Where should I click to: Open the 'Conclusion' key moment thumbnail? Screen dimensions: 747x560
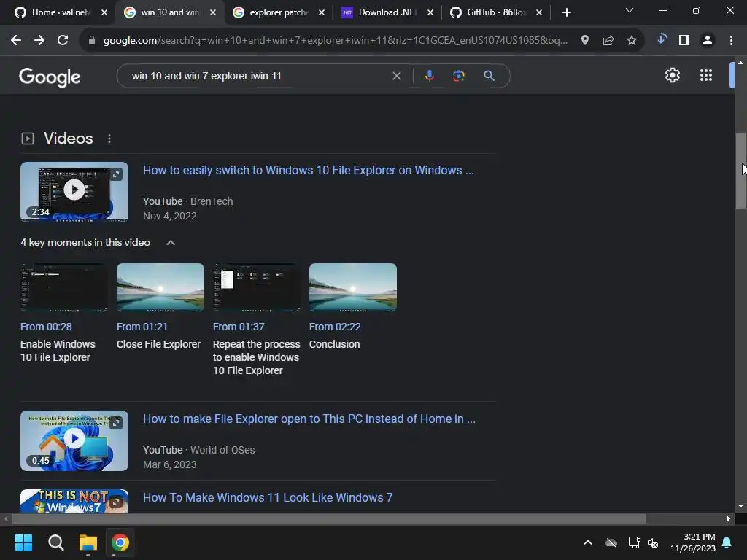click(x=352, y=287)
